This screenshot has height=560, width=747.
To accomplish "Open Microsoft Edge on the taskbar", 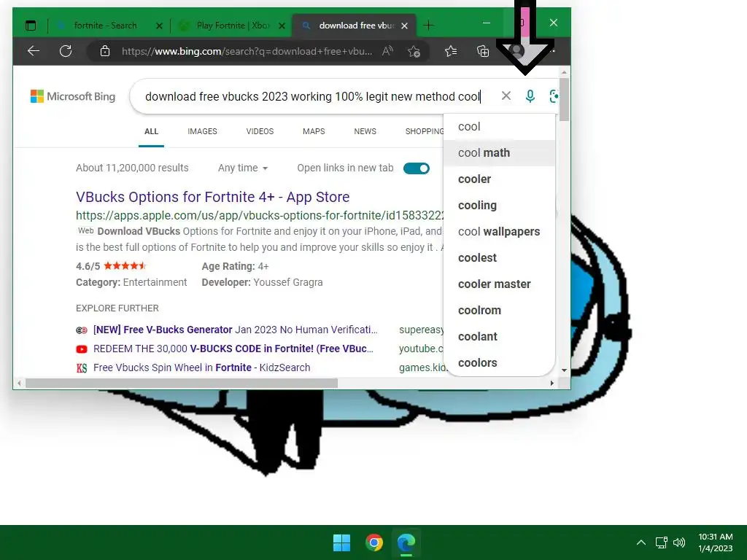I will (x=406, y=542).
